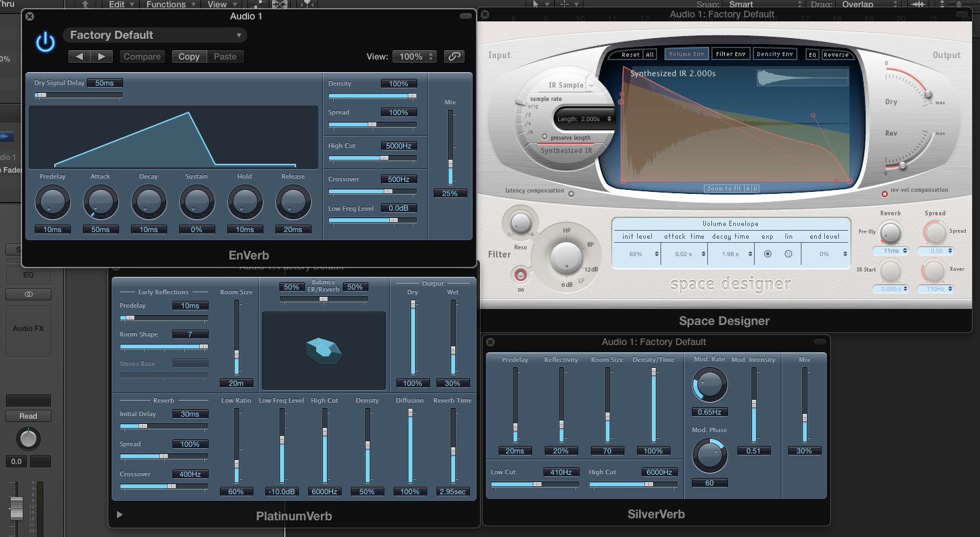
Task: Click the Space Designer Xover knob
Action: tap(935, 271)
